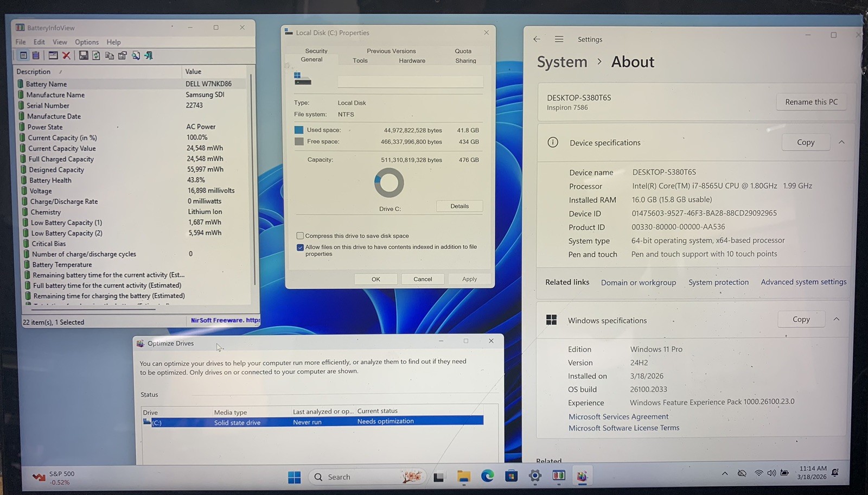868x495 pixels.
Task: Click the Save floppy disk toolbar icon
Action: click(84, 55)
